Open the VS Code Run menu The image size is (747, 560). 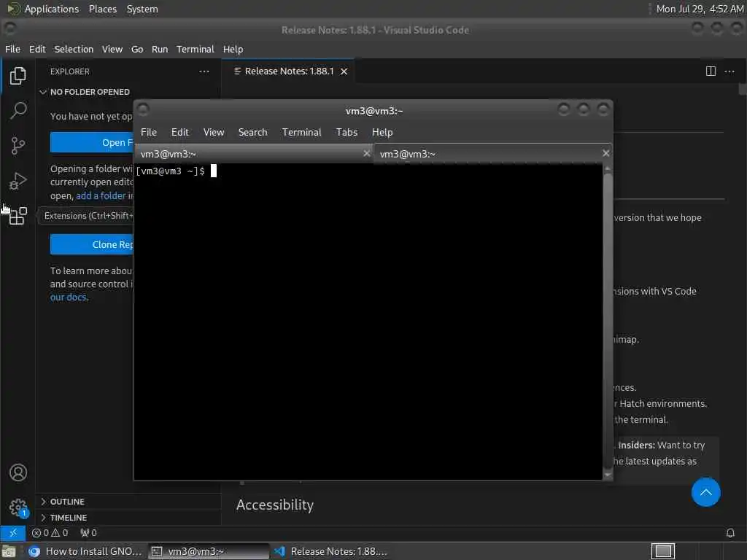[x=160, y=49]
